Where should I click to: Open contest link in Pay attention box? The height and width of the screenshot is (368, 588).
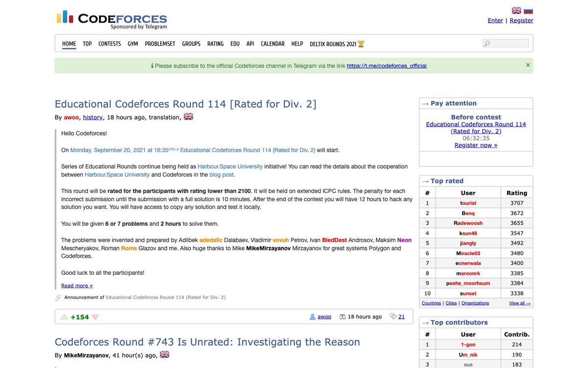[x=476, y=128]
